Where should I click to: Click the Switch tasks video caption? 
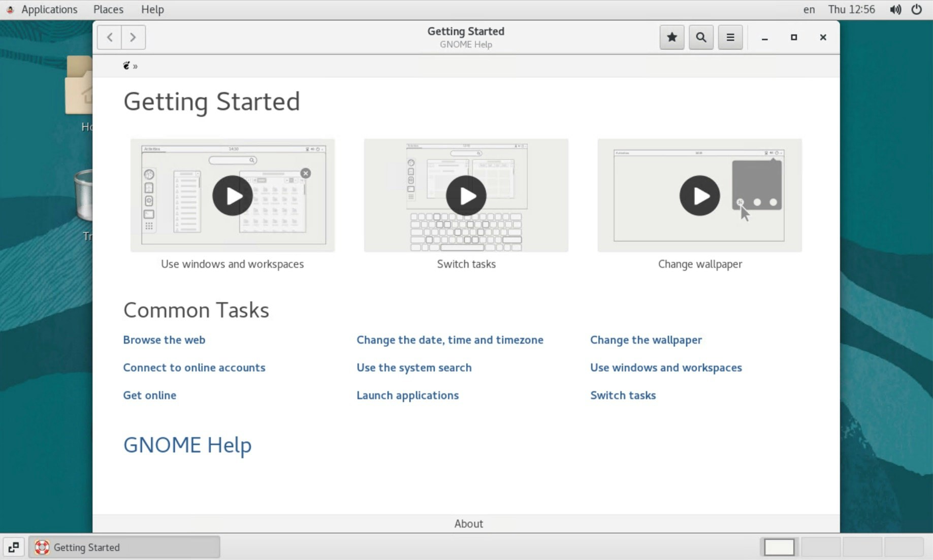(x=466, y=264)
